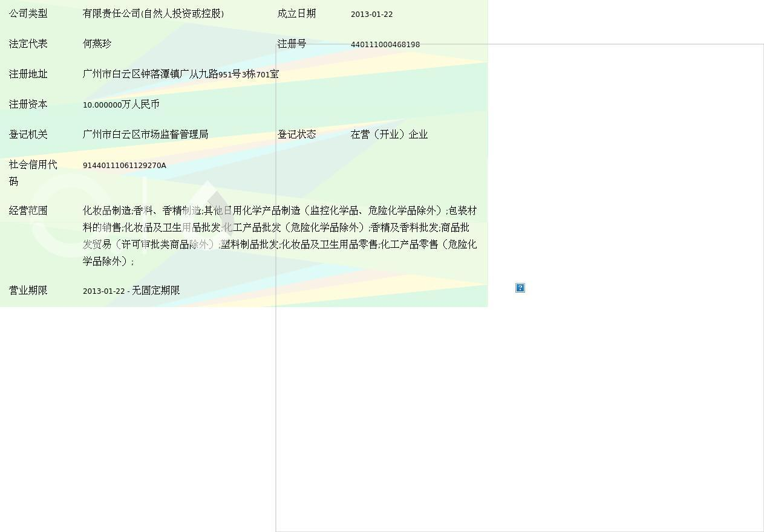
Task: Select address 广州市白云区钟落潭镇广从九路951号3栋701室
Action: pyautogui.click(x=181, y=74)
